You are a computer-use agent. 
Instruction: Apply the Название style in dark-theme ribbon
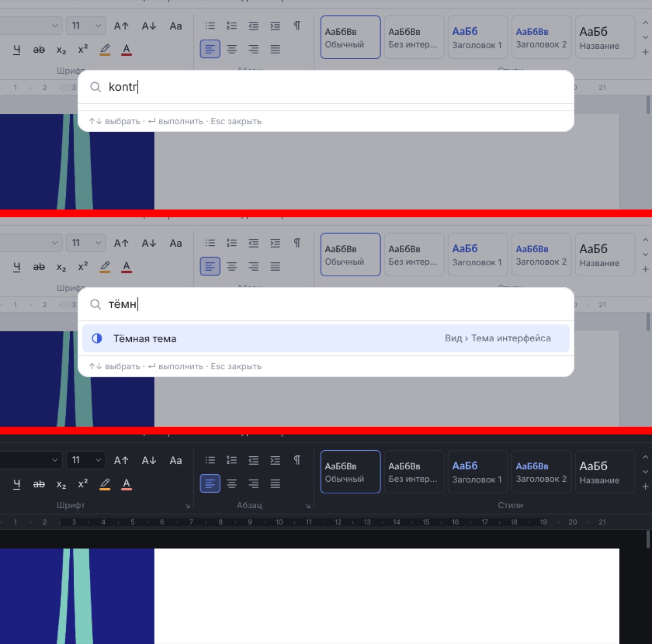point(605,472)
